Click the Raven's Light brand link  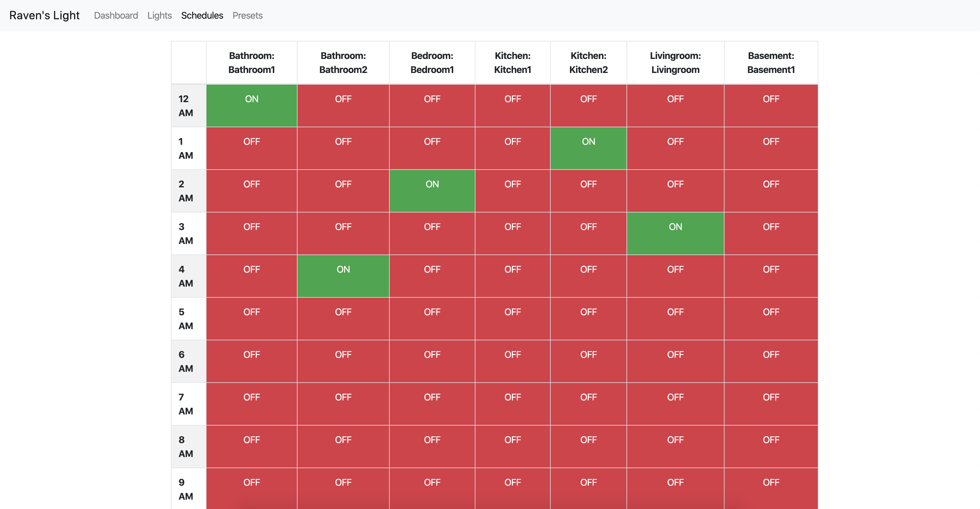(x=44, y=15)
